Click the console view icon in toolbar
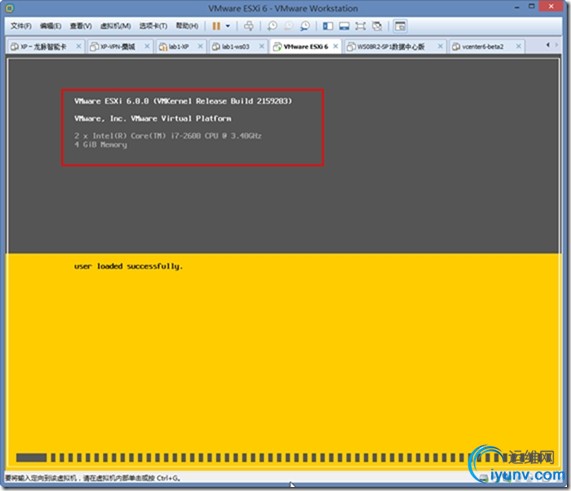 (x=400, y=26)
